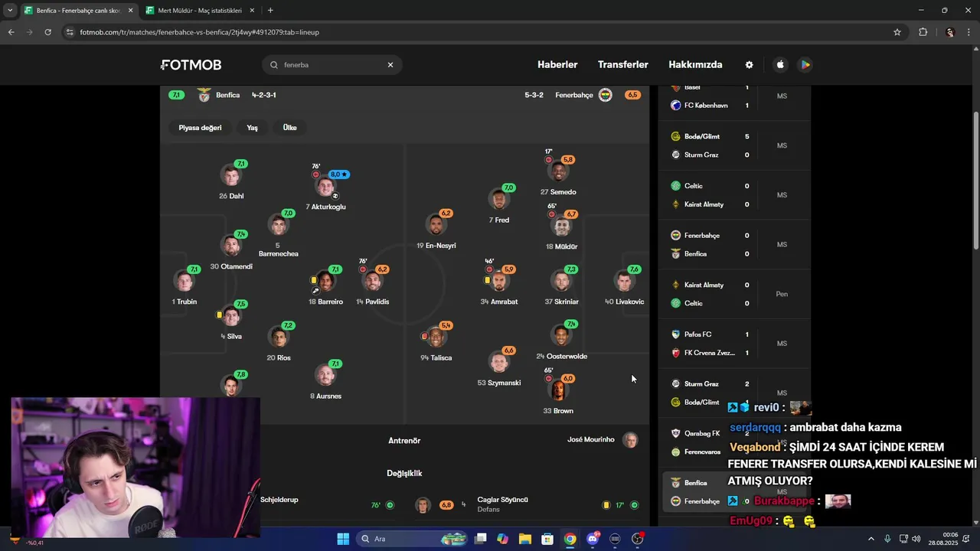Select goalkeeper Trubin's avatar

184,281
